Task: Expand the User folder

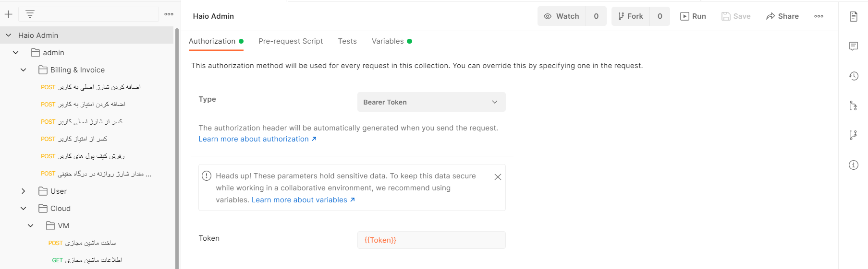Action: (x=23, y=191)
